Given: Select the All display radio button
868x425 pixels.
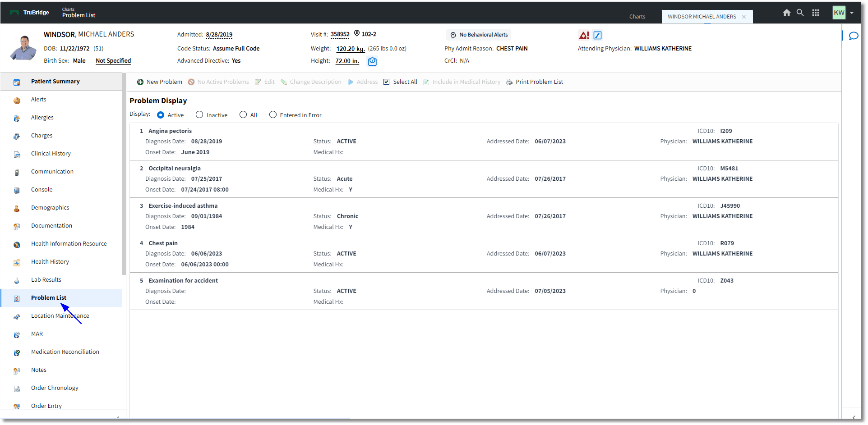Looking at the screenshot, I should tap(243, 115).
